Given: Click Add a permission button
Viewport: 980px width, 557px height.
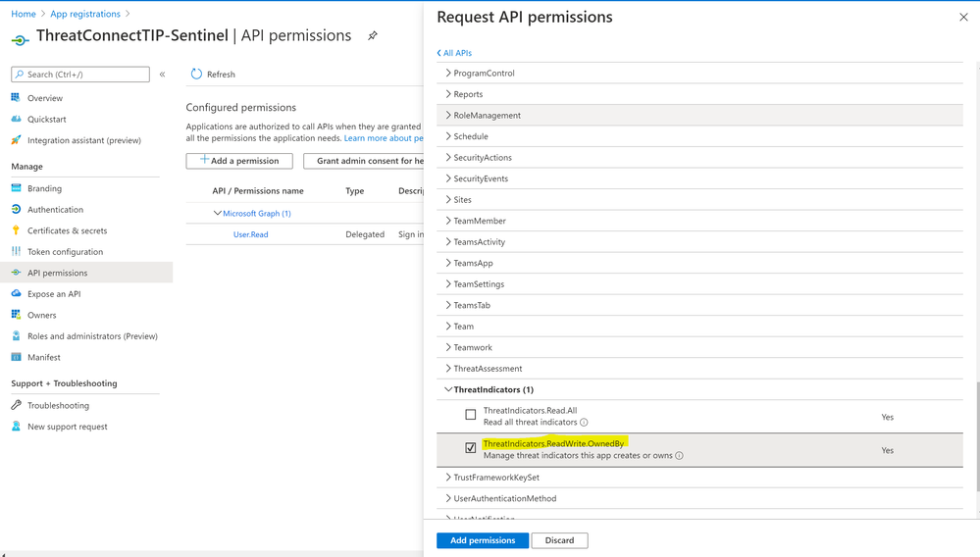Looking at the screenshot, I should coord(239,161).
